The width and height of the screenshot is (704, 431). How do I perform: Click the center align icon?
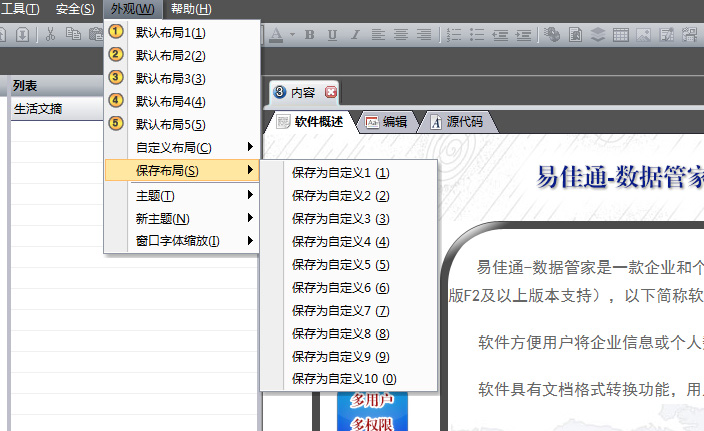click(x=400, y=35)
